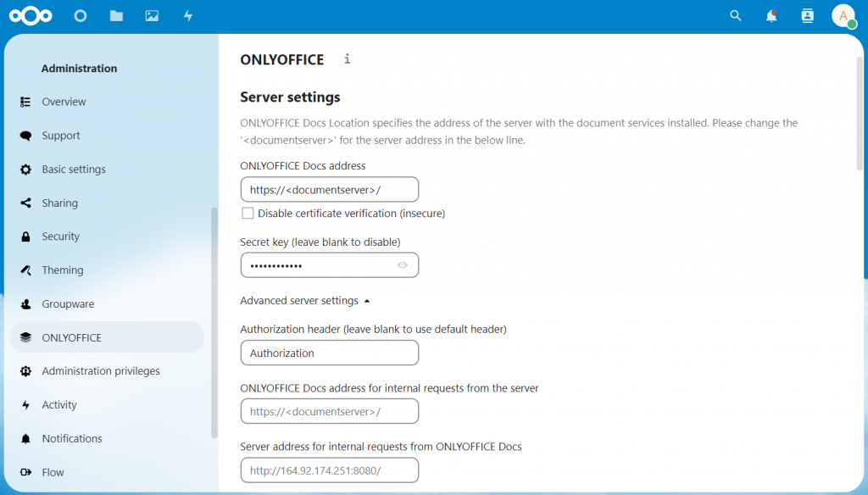Enable disable certificate verification checkbox

tap(248, 213)
